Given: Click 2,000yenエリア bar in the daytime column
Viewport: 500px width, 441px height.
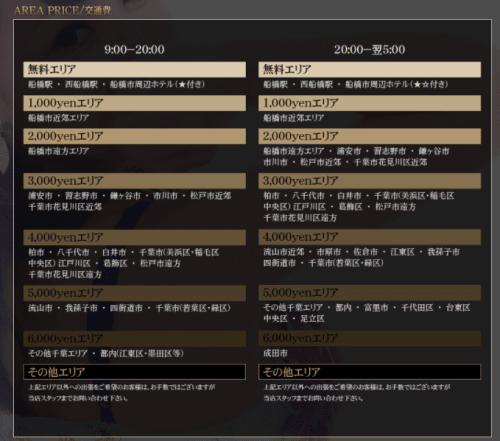Looking at the screenshot, I should [135, 136].
